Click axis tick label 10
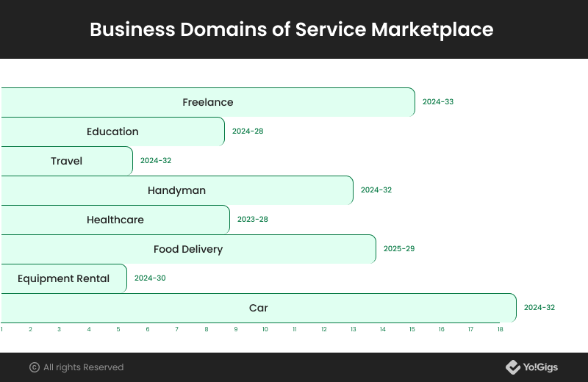The height and width of the screenshot is (382, 588). pyautogui.click(x=265, y=329)
